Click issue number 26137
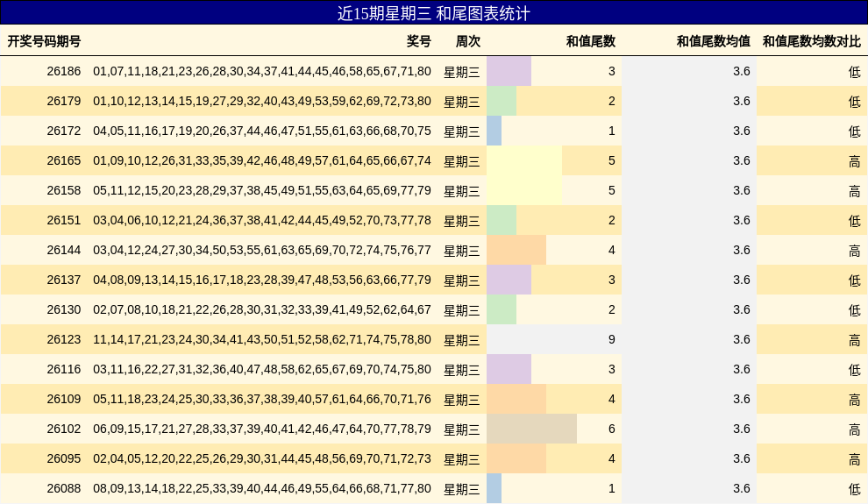This screenshot has height=504, width=868. 64,280
